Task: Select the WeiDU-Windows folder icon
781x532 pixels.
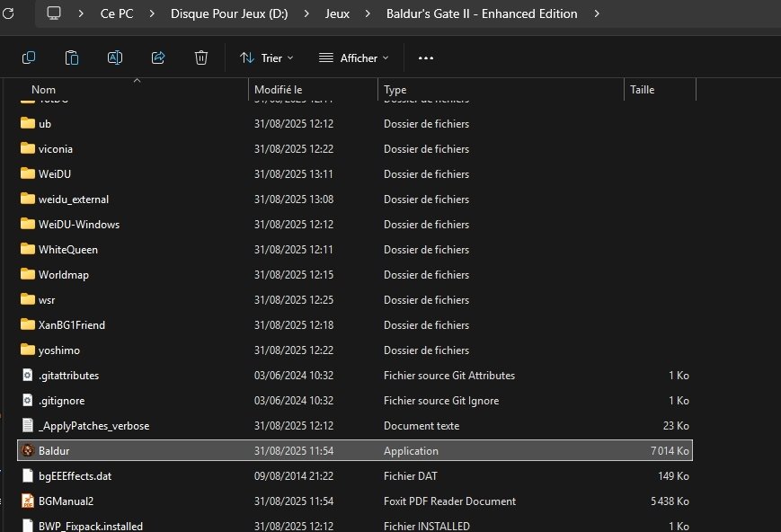Action: pyautogui.click(x=28, y=224)
